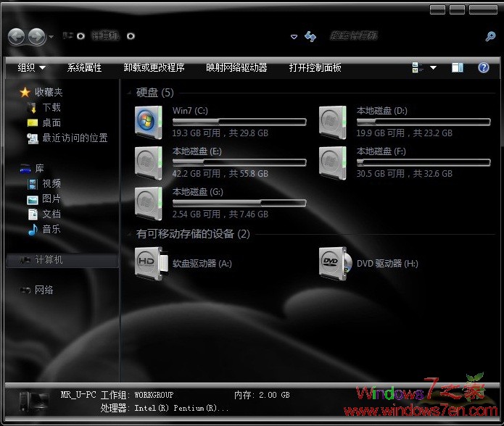504x426 pixels.
Task: Select the 软盘驱动器 (A:) icon
Action: pos(152,264)
